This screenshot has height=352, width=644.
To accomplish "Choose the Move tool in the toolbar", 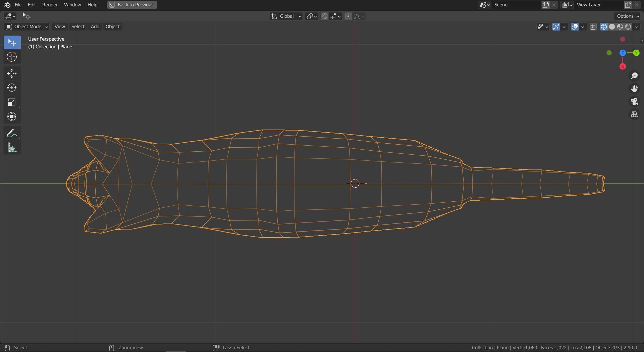I will point(12,73).
